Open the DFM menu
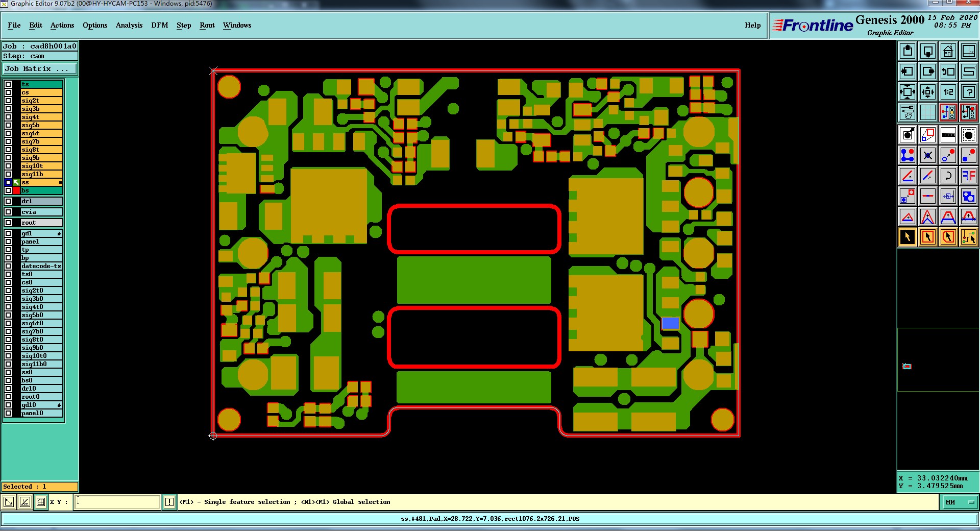980x531 pixels. coord(160,25)
